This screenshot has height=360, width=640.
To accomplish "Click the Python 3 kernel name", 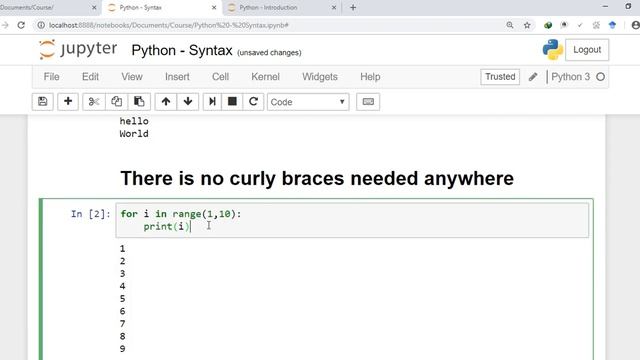I will (x=571, y=77).
